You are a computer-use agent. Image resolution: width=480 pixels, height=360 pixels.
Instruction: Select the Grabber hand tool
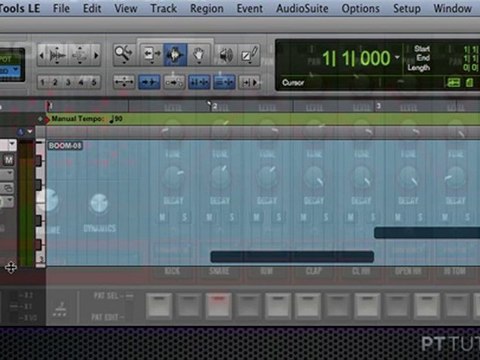(199, 54)
